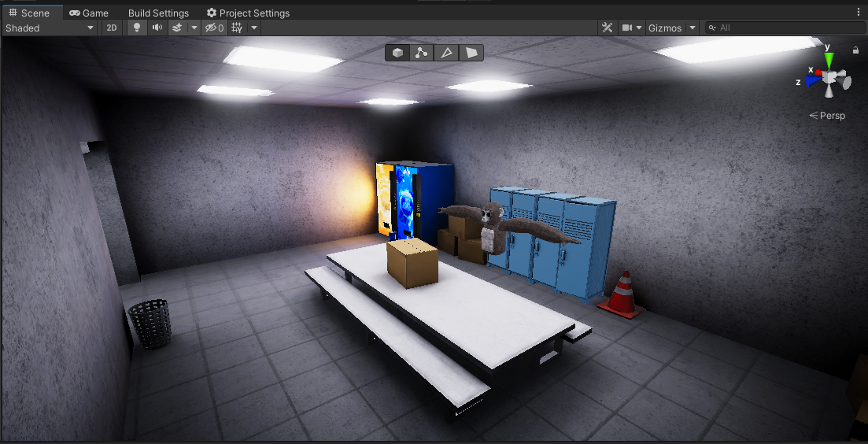Viewport: 868px width, 444px height.
Task: Toggle the Gizmos button
Action: pos(665,28)
